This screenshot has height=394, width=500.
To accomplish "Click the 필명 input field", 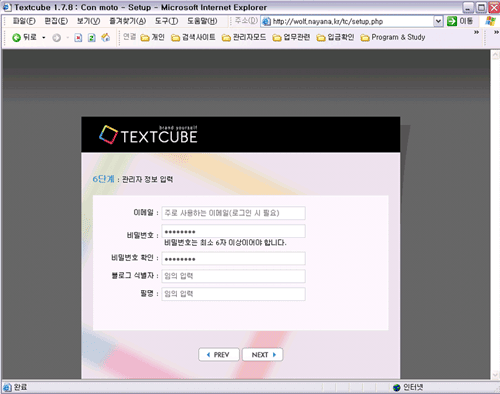I will (x=233, y=294).
